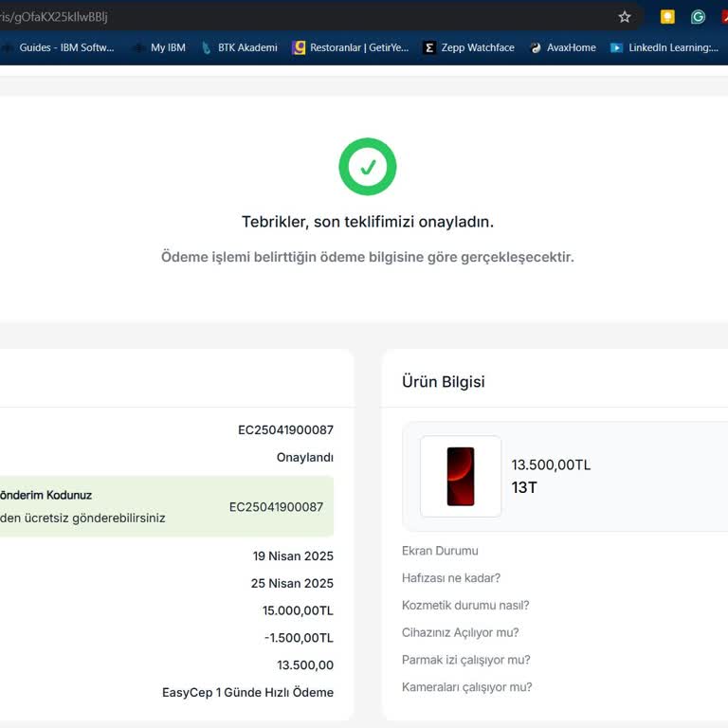Open the LinkedIn Learning bookmark

tap(664, 47)
